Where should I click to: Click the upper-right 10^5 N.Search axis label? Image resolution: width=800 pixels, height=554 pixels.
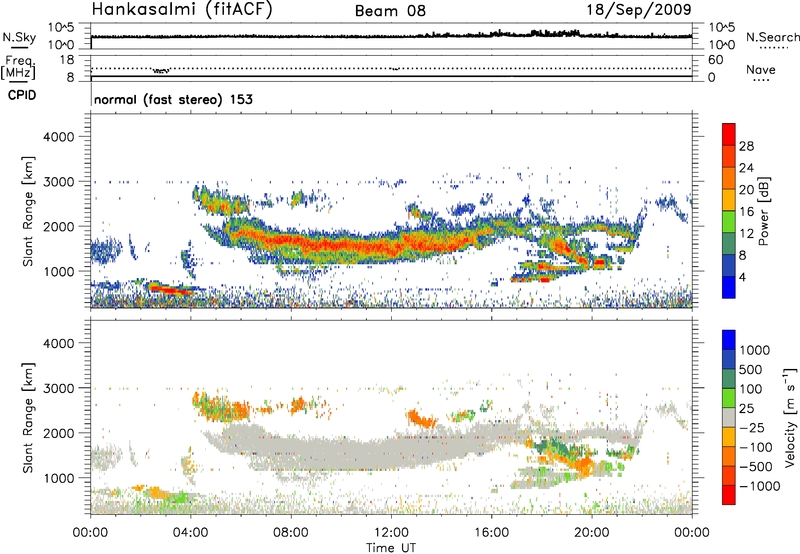[x=722, y=27]
